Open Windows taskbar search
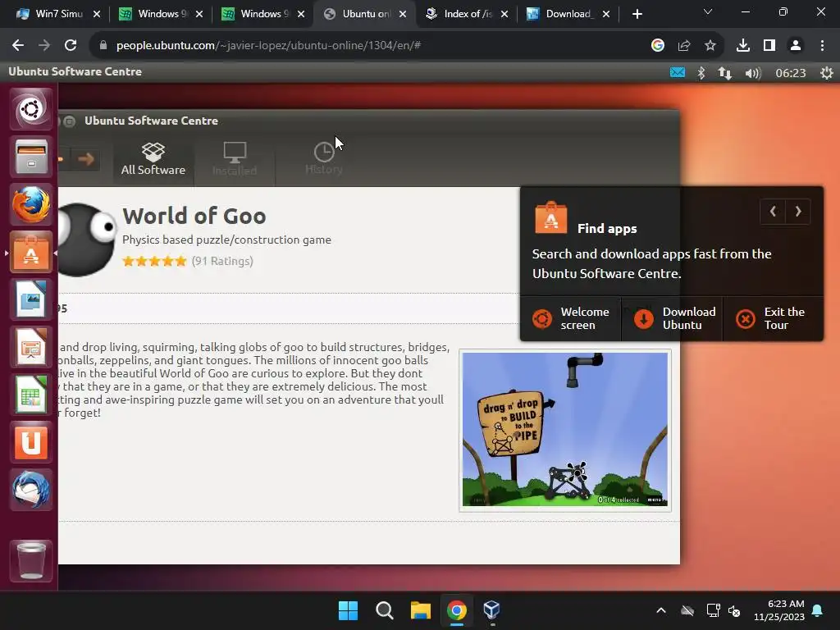The image size is (840, 630). [384, 610]
